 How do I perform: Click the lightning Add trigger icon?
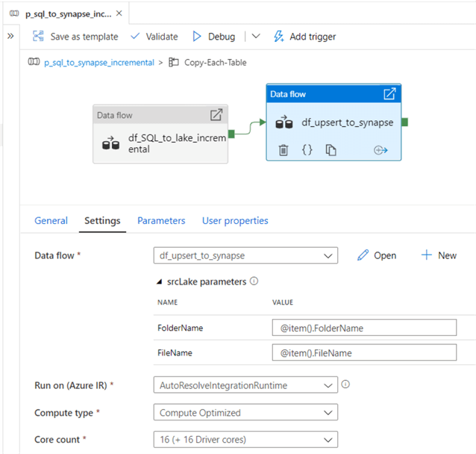279,36
